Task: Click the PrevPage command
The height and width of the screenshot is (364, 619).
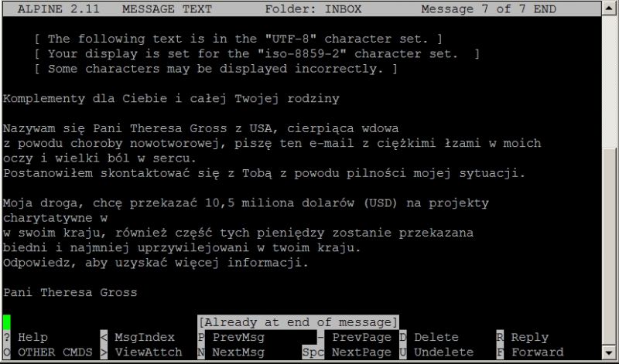Action: pyautogui.click(x=361, y=337)
